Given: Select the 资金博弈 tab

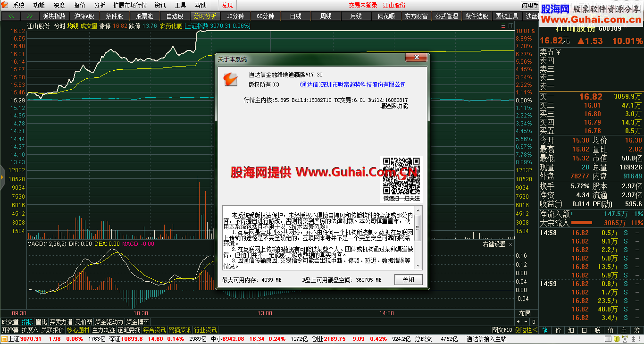Looking at the screenshot, I should click(x=137, y=322).
